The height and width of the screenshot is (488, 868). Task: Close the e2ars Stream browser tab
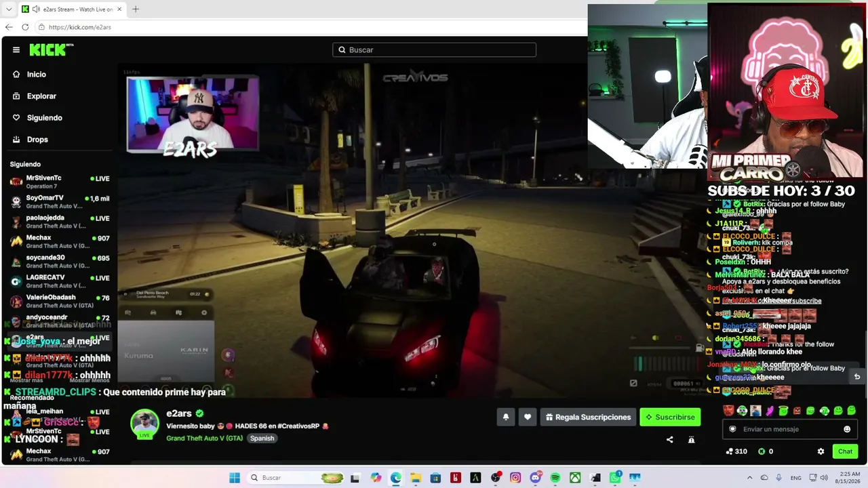[119, 9]
